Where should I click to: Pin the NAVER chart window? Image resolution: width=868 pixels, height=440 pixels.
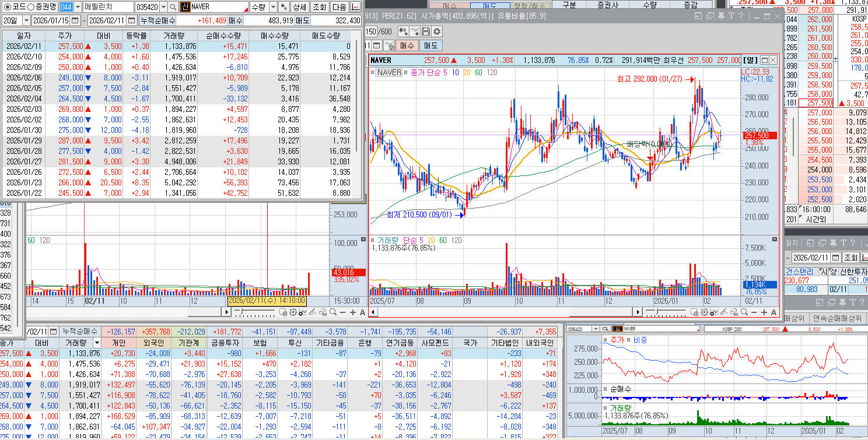[721, 15]
